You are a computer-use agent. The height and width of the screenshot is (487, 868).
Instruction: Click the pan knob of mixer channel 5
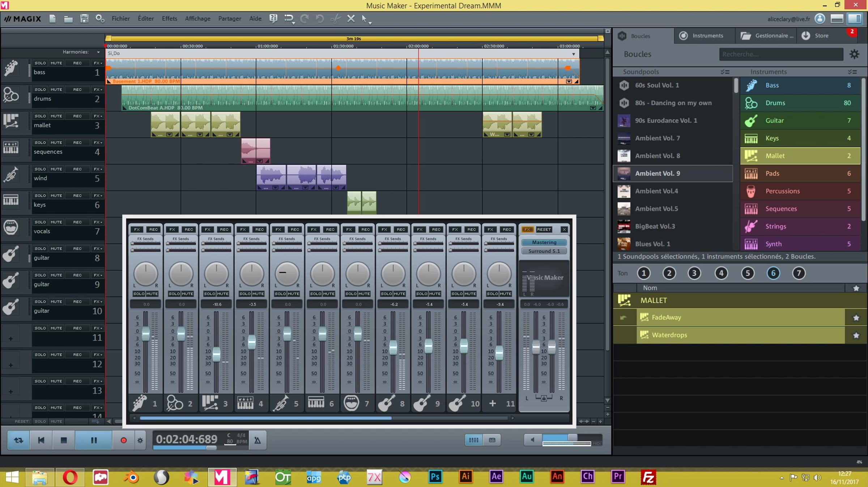pos(287,274)
